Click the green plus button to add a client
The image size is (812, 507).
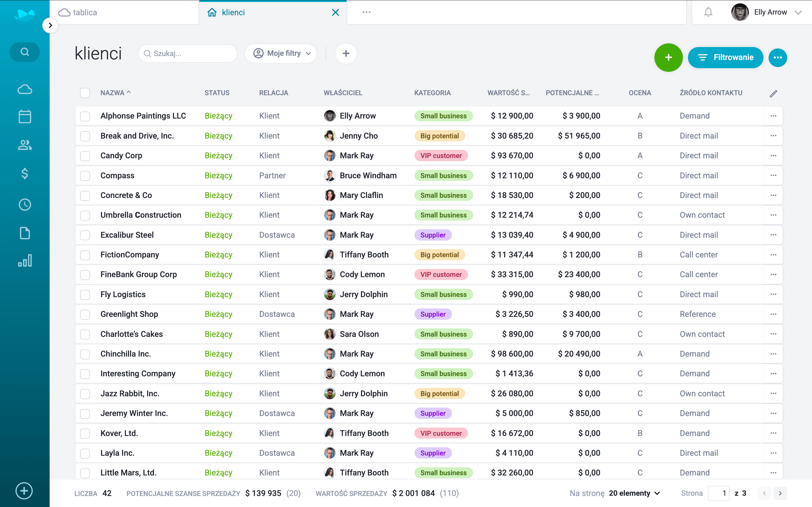click(668, 57)
